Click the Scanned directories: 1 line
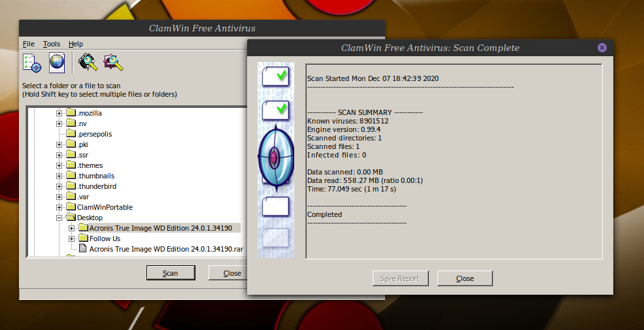The width and height of the screenshot is (644, 330). [345, 139]
